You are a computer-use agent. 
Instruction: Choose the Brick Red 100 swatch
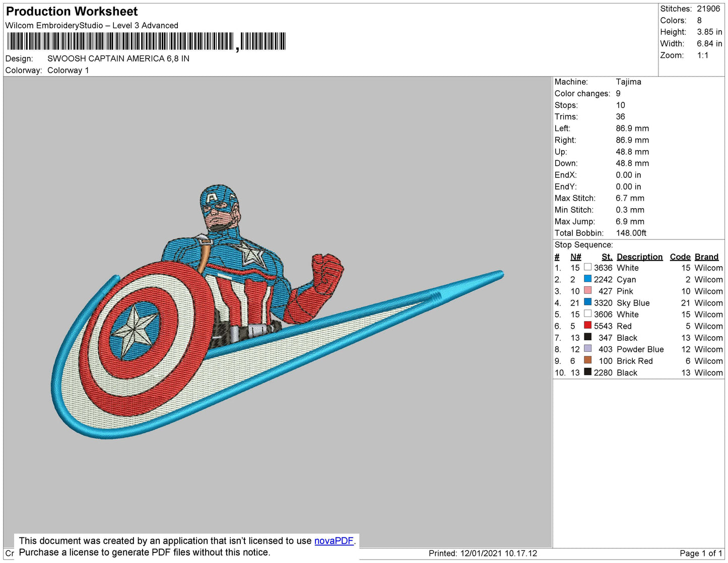click(x=587, y=360)
